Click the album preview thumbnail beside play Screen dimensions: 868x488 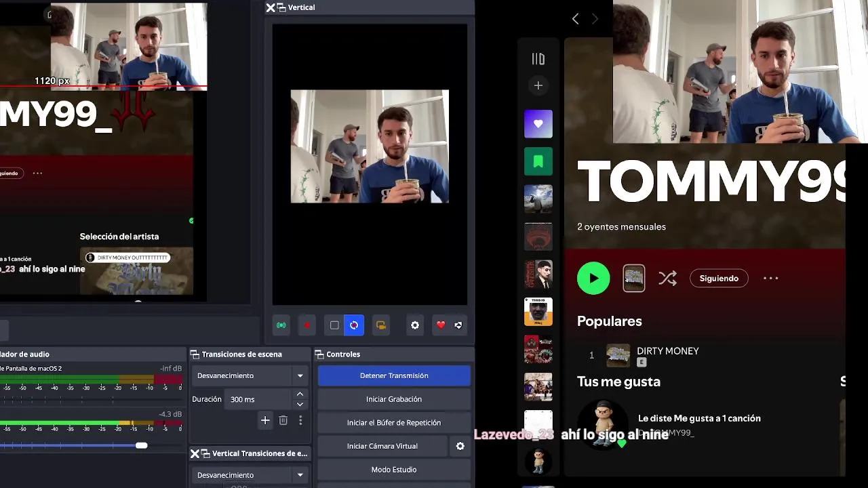tap(634, 278)
